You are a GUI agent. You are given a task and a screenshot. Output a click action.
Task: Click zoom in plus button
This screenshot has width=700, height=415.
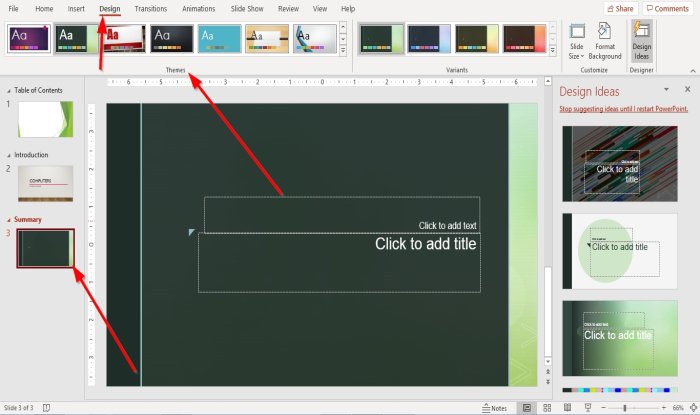point(664,408)
